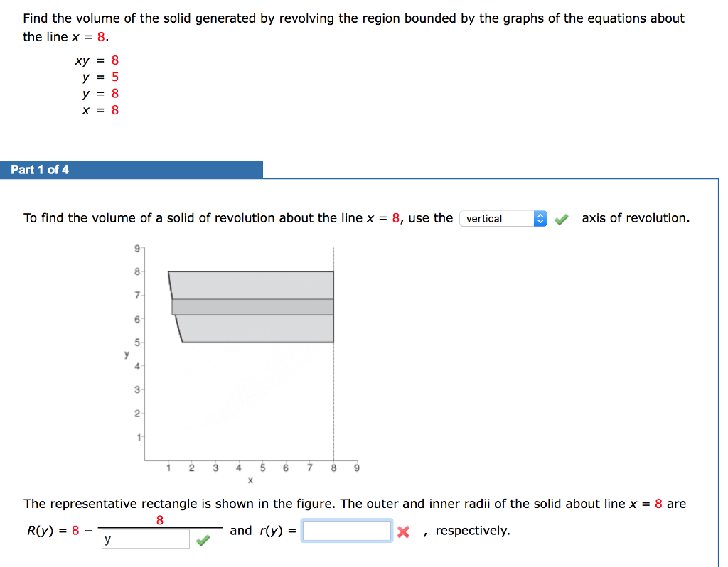Click the up arrow on the axis selector
This screenshot has width=728, height=567.
(540, 216)
